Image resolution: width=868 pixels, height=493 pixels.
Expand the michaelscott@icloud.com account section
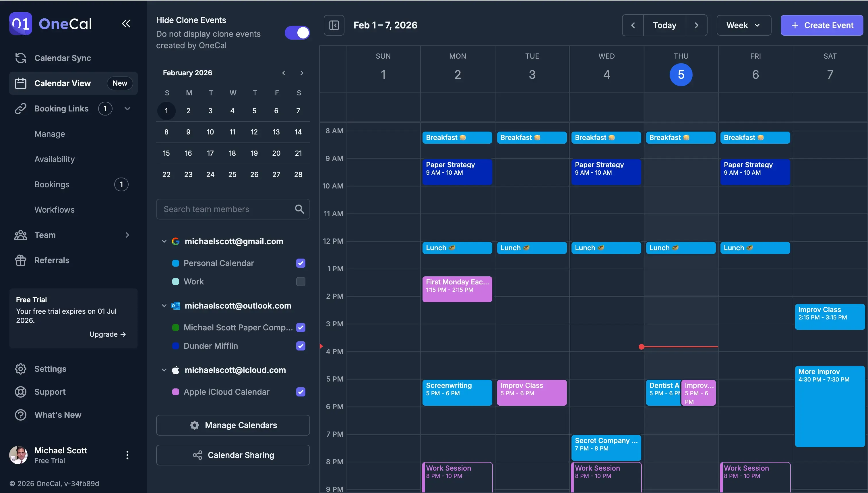(x=164, y=370)
